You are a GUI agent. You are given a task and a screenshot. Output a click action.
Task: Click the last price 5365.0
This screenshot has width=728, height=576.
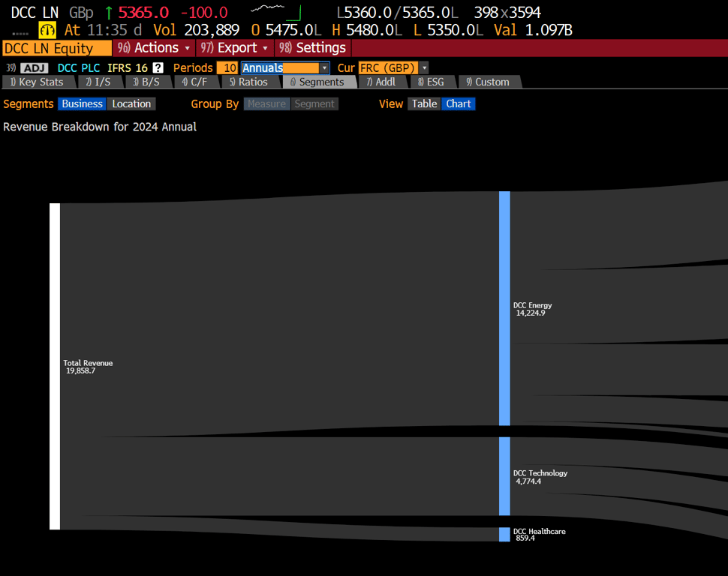(143, 13)
